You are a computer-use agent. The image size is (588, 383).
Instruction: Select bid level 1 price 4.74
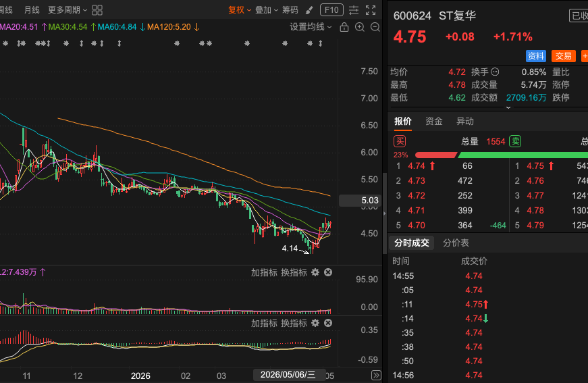[417, 165]
